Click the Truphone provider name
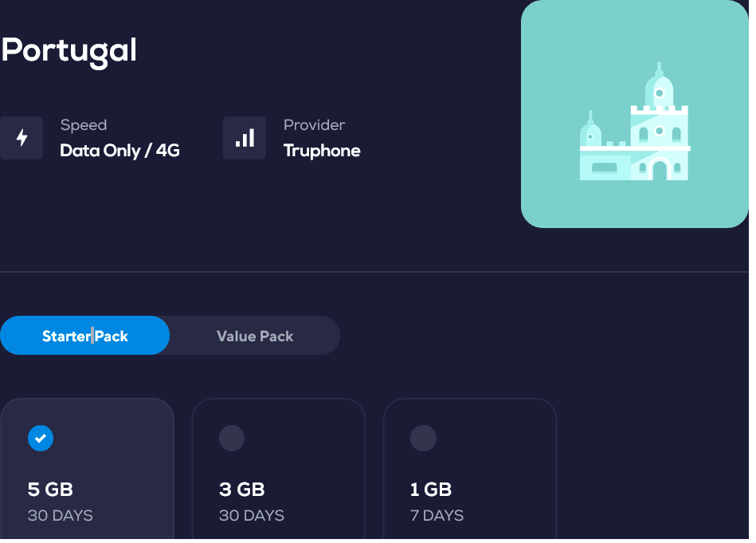This screenshot has height=543, width=756. [322, 151]
